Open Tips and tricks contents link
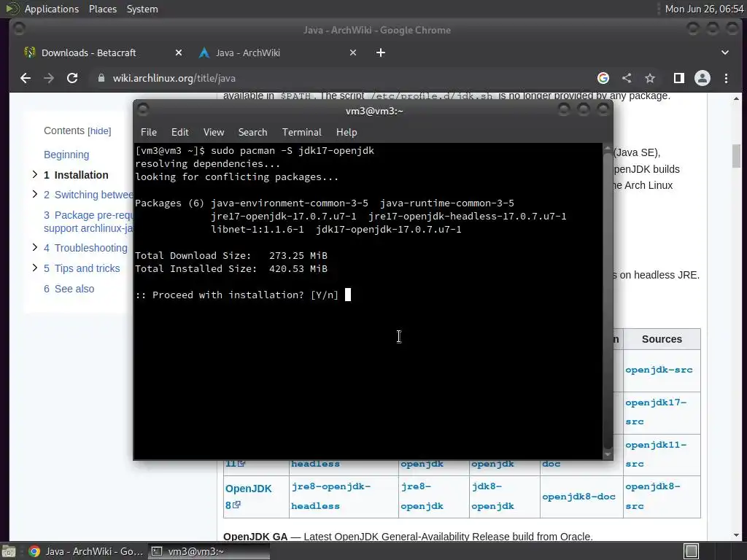 pyautogui.click(x=82, y=268)
